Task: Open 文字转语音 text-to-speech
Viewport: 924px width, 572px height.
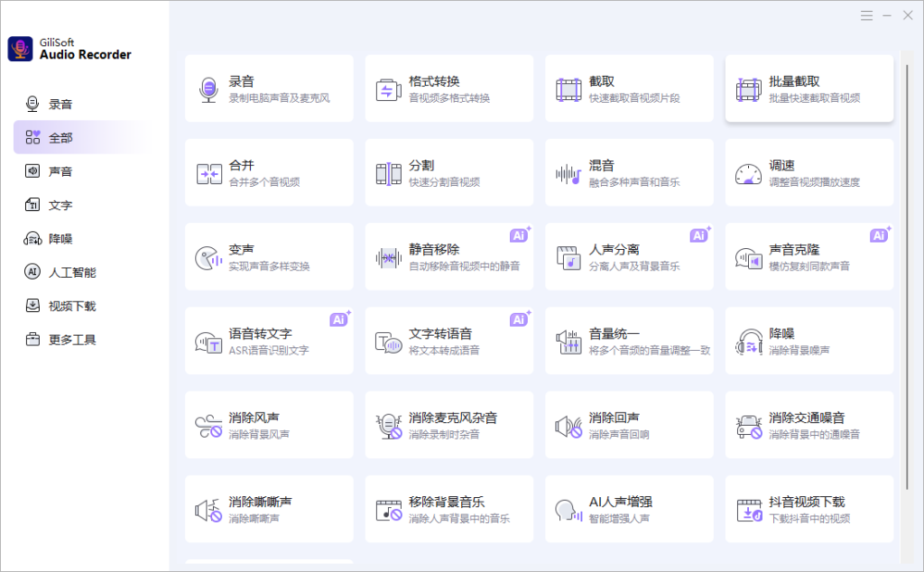Action: 448,340
